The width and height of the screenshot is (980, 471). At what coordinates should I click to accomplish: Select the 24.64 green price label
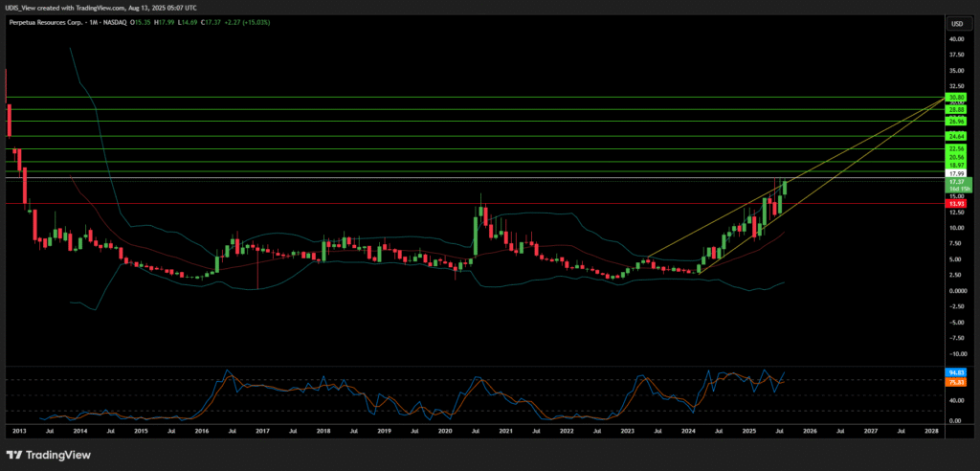(x=955, y=137)
